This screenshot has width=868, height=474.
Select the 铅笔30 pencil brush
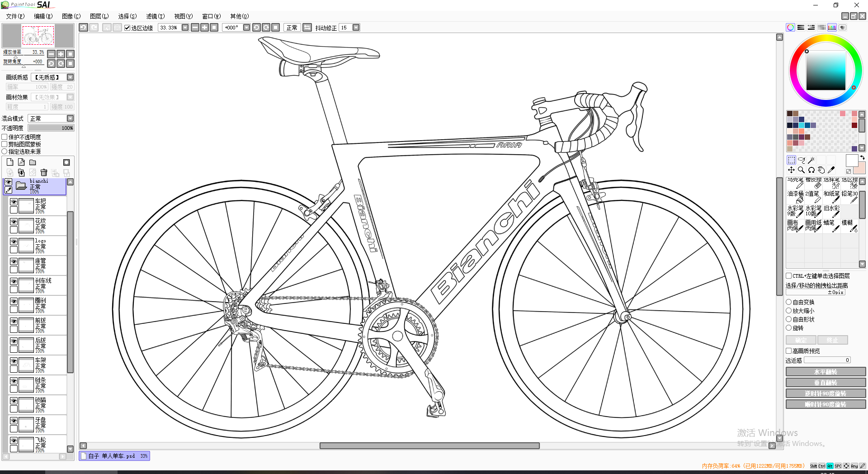coord(849,197)
